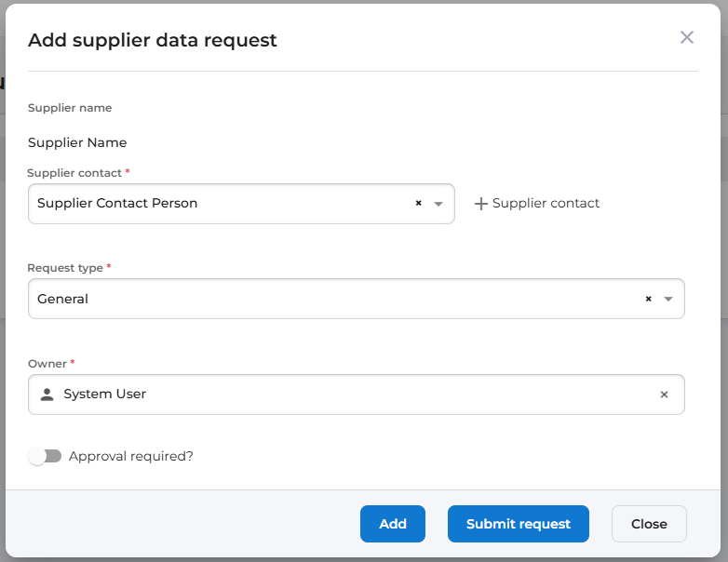Click the plus icon beside Supplier contact

(480, 204)
